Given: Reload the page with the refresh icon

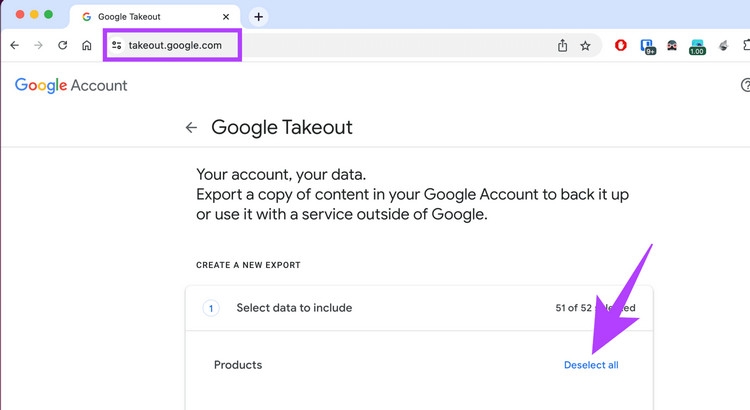Looking at the screenshot, I should click(63, 46).
